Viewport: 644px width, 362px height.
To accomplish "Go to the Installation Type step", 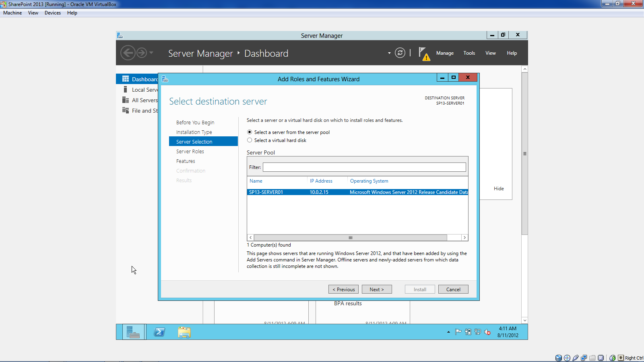I will [x=194, y=132].
